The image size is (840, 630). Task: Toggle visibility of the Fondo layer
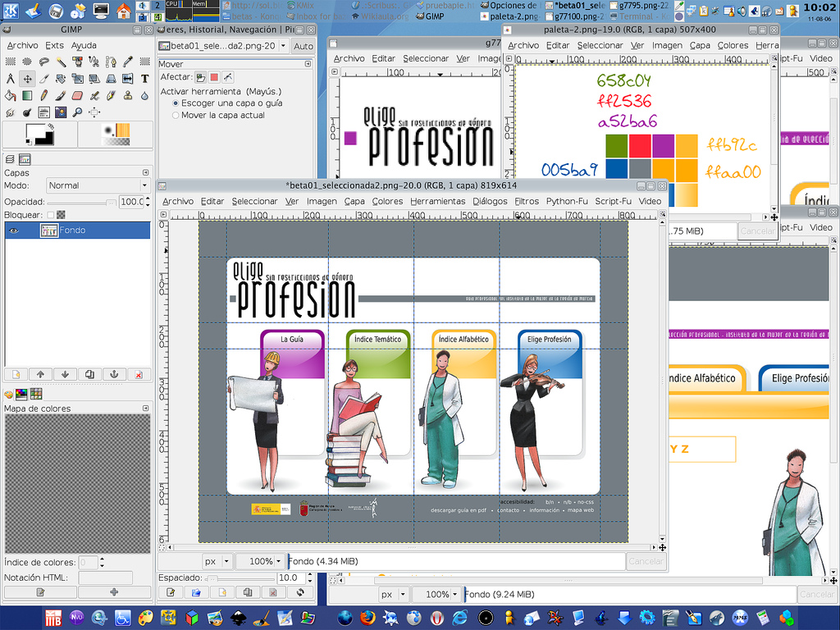14,231
